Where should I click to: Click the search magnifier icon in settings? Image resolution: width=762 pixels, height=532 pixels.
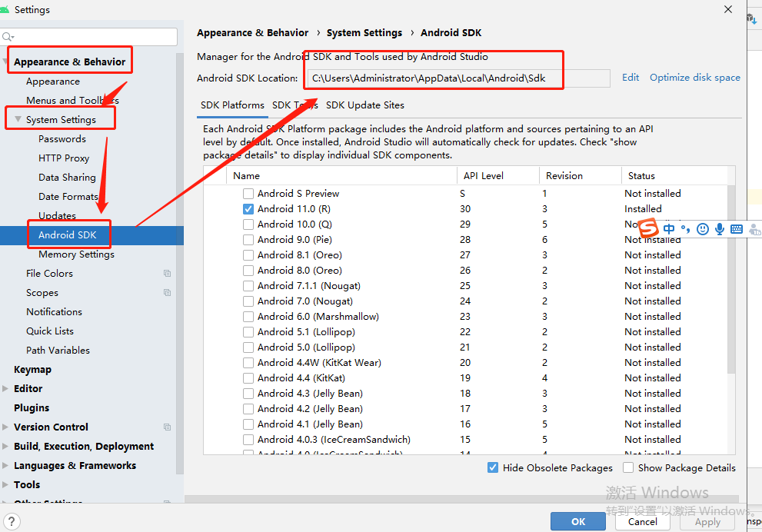8,37
